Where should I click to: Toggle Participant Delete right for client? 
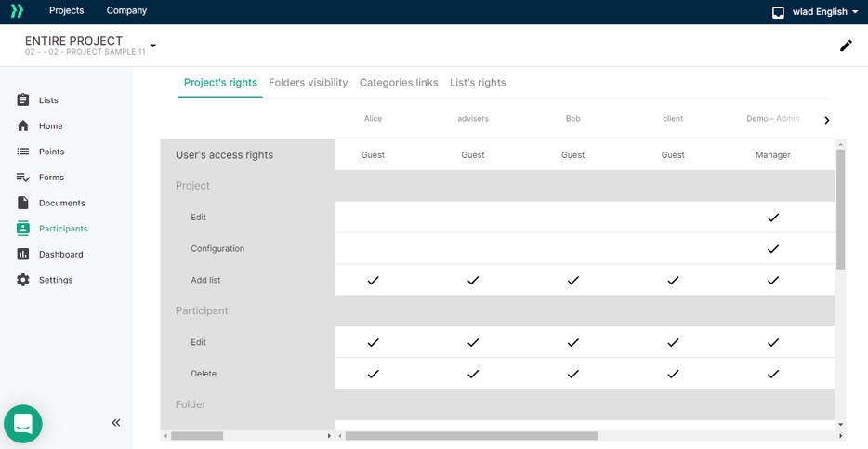(673, 374)
